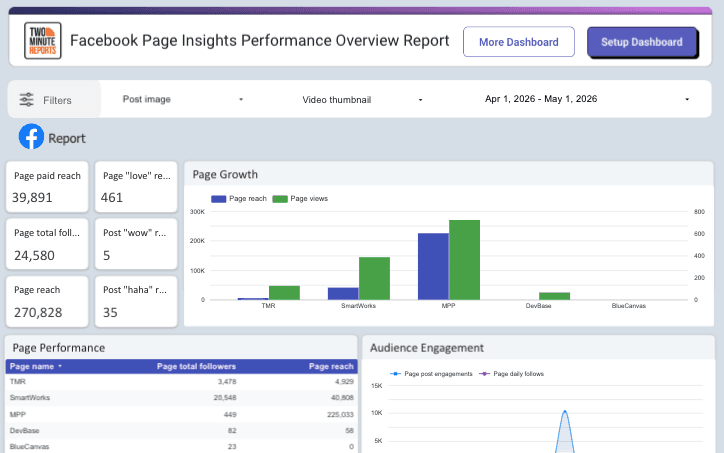Viewport: 724px width, 453px height.
Task: Click the Page Growth chart title
Action: click(x=225, y=175)
